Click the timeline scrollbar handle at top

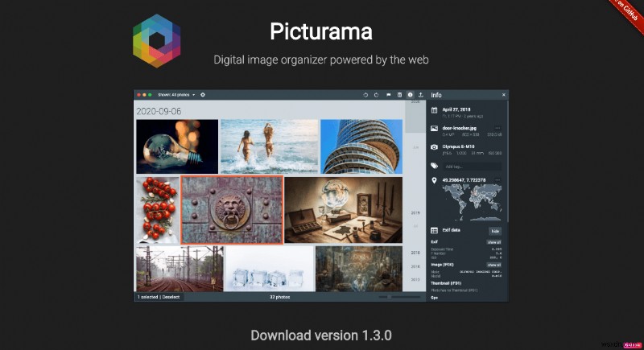(x=415, y=116)
